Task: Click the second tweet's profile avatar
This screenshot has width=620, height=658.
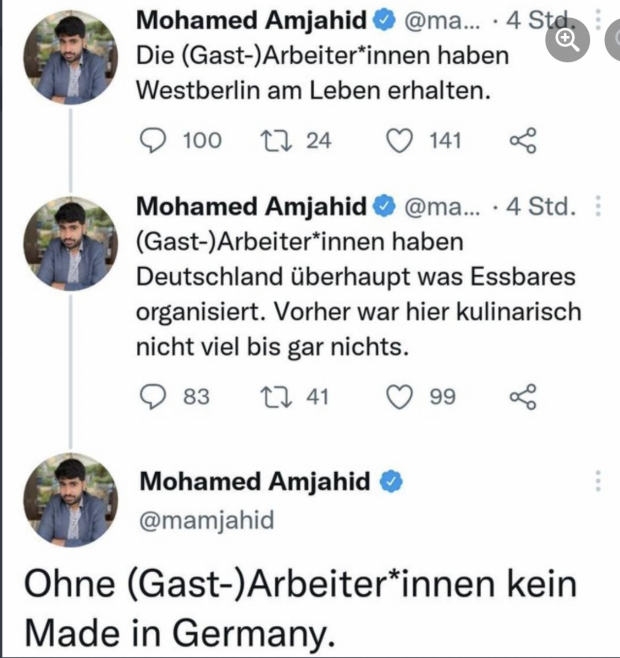Action: (x=70, y=245)
